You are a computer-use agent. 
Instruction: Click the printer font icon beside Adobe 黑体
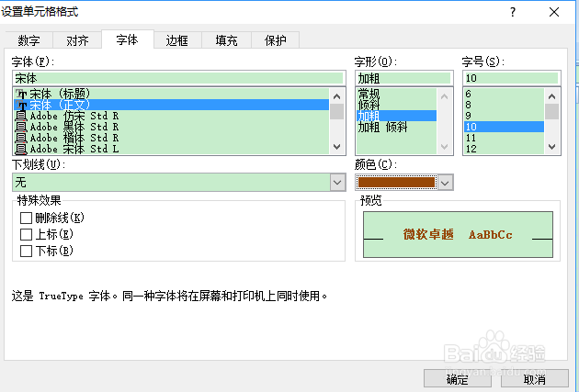[x=21, y=127]
